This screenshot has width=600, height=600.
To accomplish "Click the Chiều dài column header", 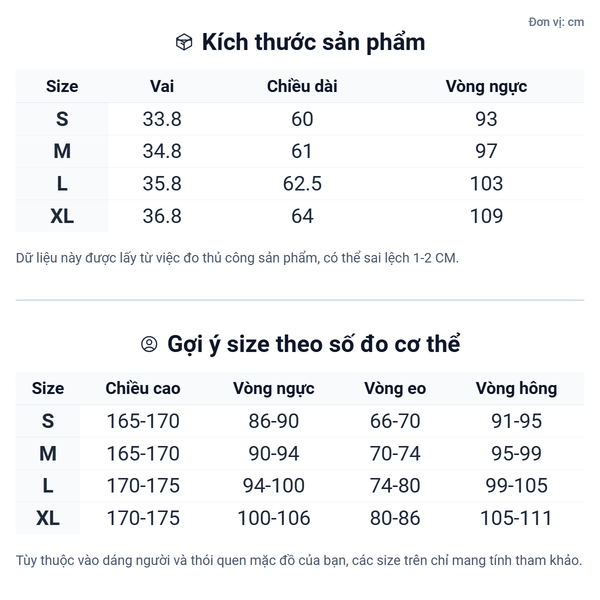I will pos(302,86).
